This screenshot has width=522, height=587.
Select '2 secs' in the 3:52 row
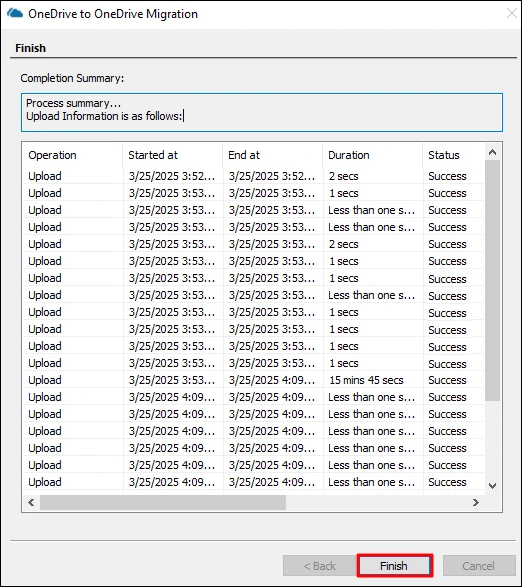coord(343,176)
